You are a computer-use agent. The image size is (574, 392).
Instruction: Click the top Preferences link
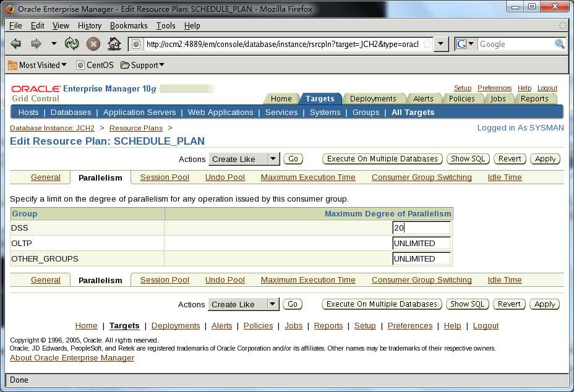[494, 88]
